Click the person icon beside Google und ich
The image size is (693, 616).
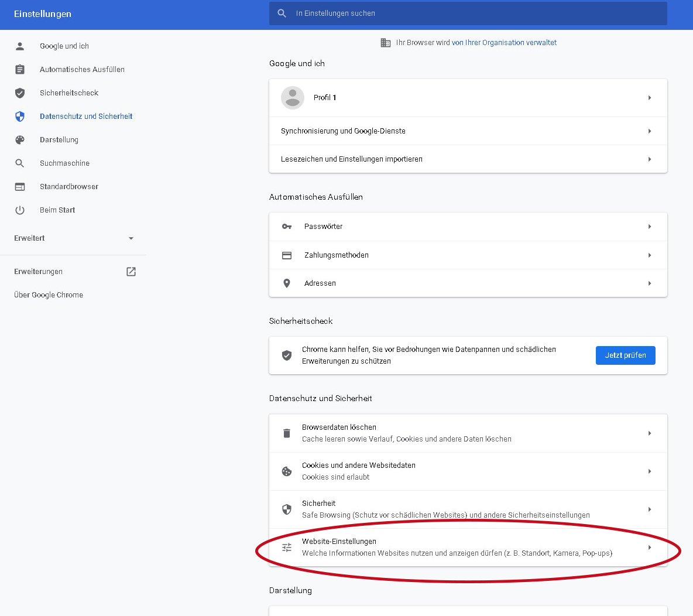[20, 46]
